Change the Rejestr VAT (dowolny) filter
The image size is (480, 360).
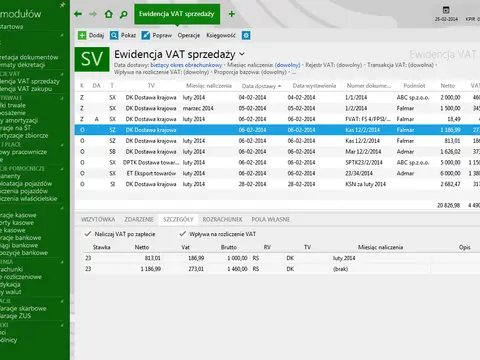pyautogui.click(x=349, y=65)
